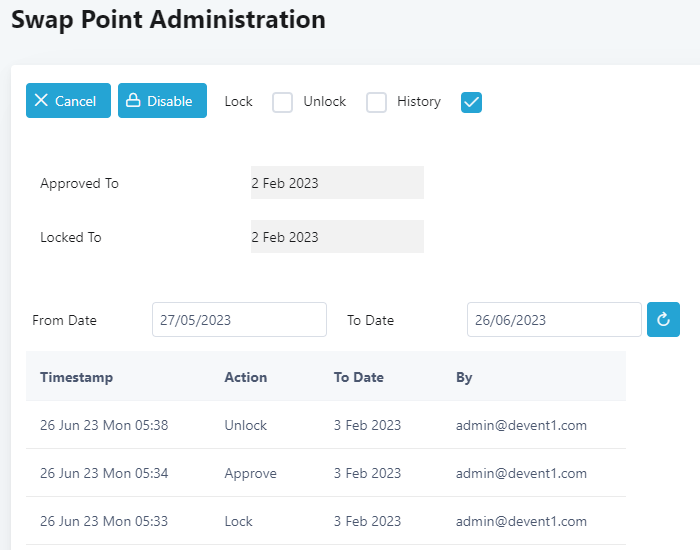Select the 05:38 timestamp cell in history
700x550 pixels.
(104, 425)
